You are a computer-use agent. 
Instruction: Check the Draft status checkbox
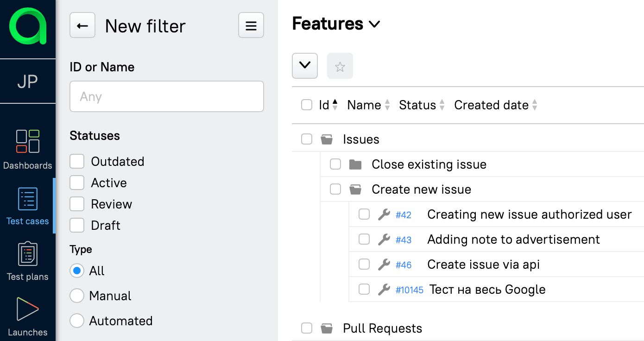(x=77, y=226)
